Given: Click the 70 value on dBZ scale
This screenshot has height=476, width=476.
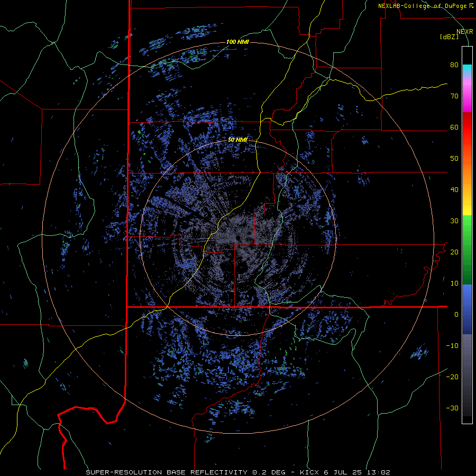Looking at the screenshot, I should 454,96.
